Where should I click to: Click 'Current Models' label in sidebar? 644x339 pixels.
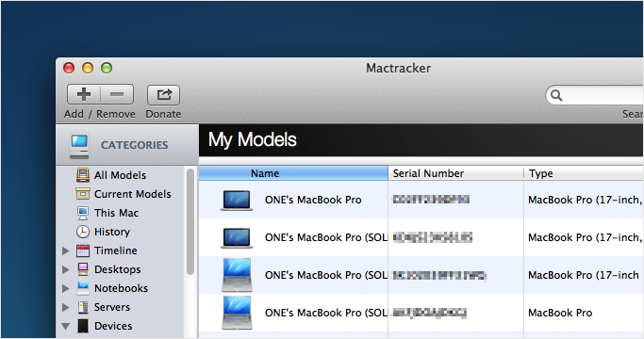(132, 194)
